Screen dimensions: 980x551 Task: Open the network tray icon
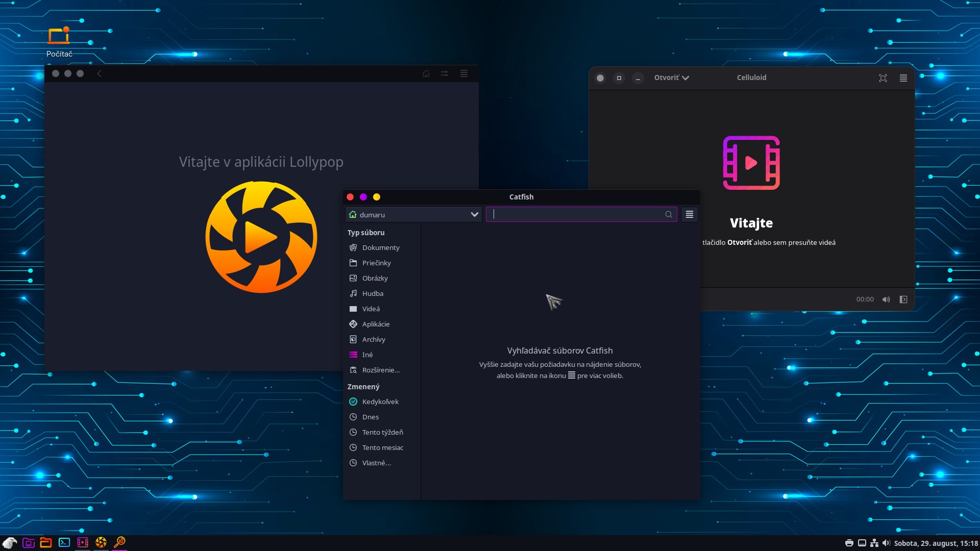click(874, 543)
